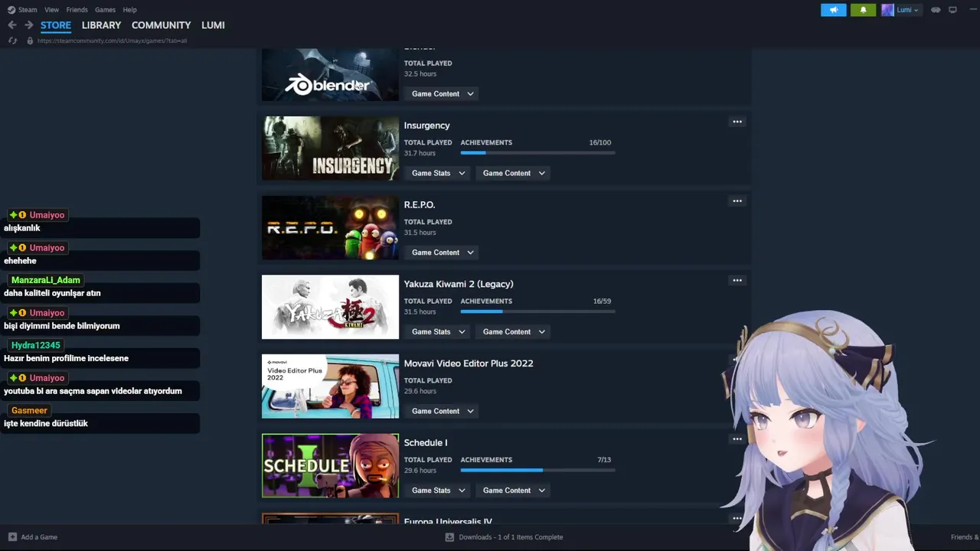Click the ManzaraLi_Adam chat username

pos(45,280)
